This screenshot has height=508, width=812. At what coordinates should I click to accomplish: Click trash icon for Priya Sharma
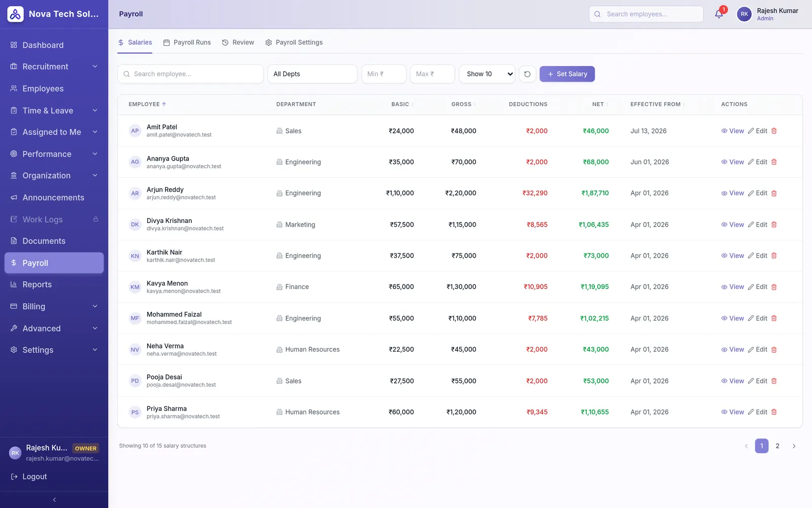tap(774, 412)
